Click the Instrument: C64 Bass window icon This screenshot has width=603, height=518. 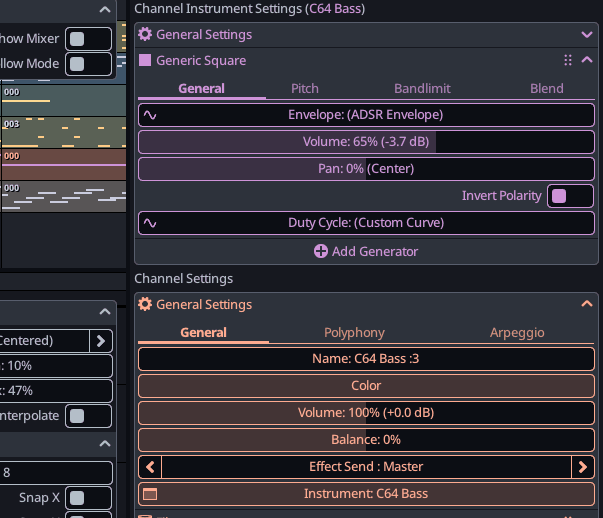pos(151,494)
